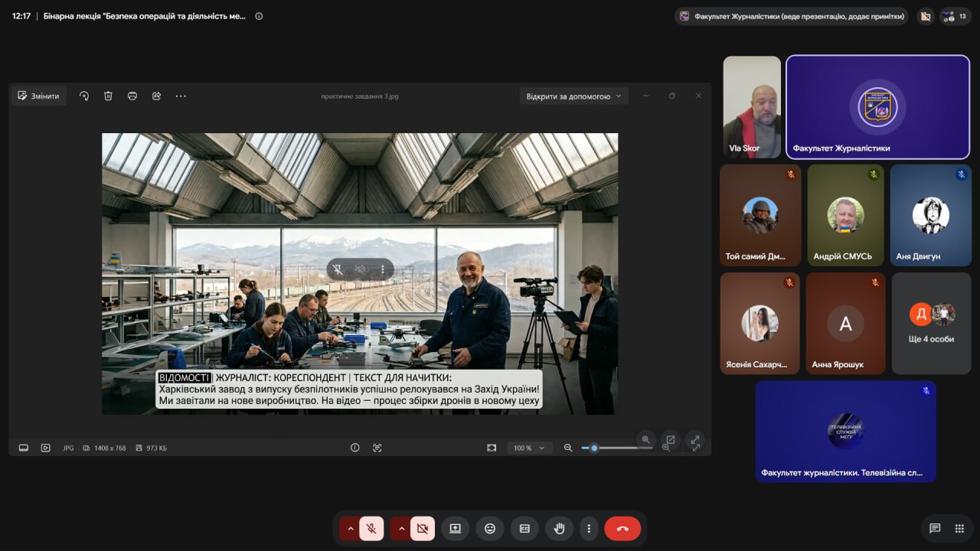Screen dimensions: 980x551
Task: Toggle the muted microphone button
Action: click(371, 528)
